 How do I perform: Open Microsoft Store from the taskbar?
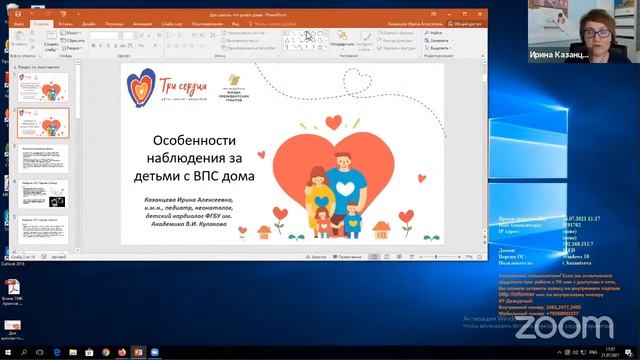[x=89, y=352]
